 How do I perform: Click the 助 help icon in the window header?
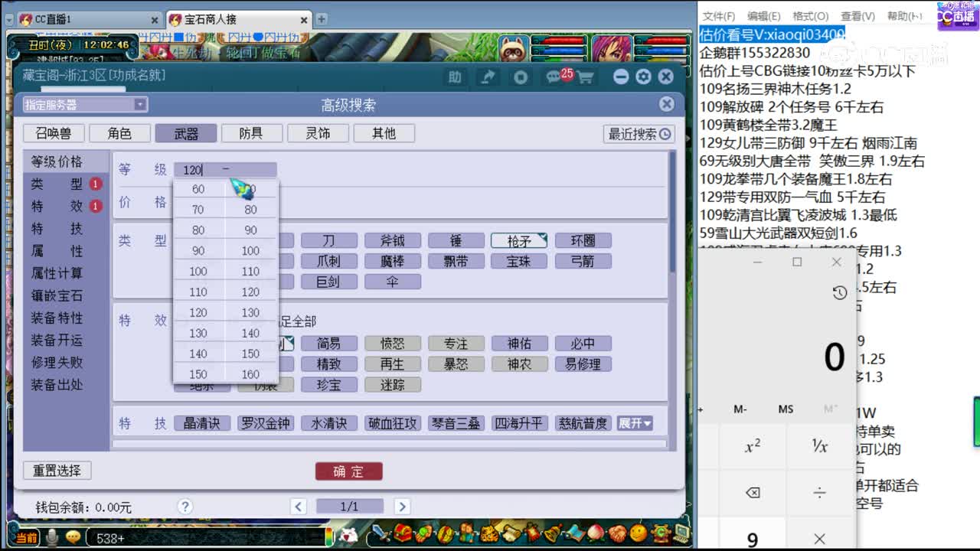[456, 77]
